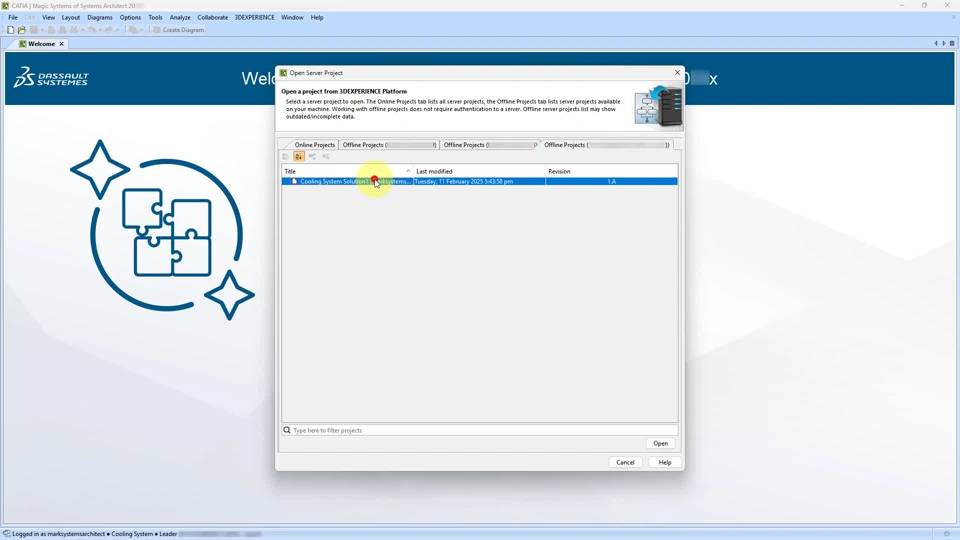The image size is (960, 540).
Task: Open the View menu
Action: click(x=48, y=17)
